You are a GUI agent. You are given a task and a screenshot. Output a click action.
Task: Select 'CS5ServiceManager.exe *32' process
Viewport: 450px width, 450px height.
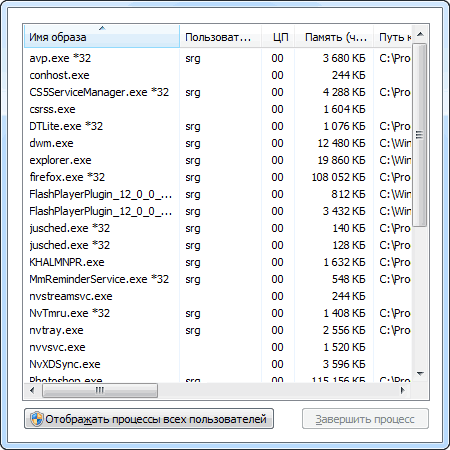218,92
